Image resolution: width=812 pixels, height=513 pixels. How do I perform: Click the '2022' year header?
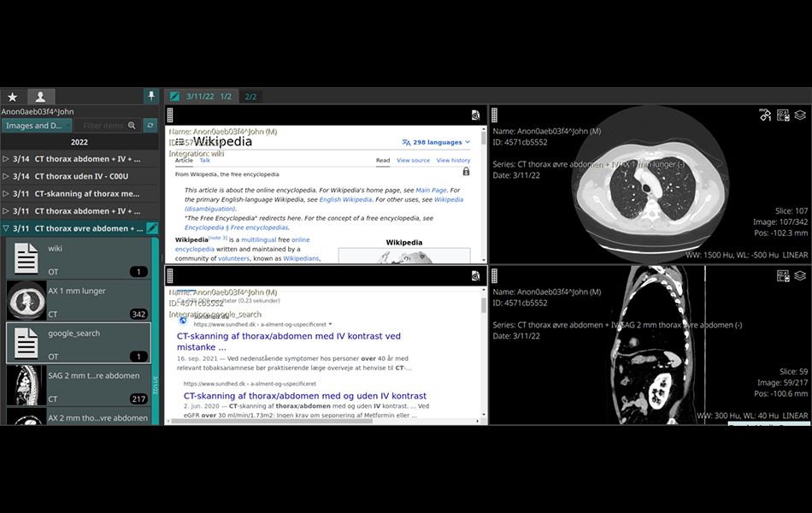[x=79, y=142]
